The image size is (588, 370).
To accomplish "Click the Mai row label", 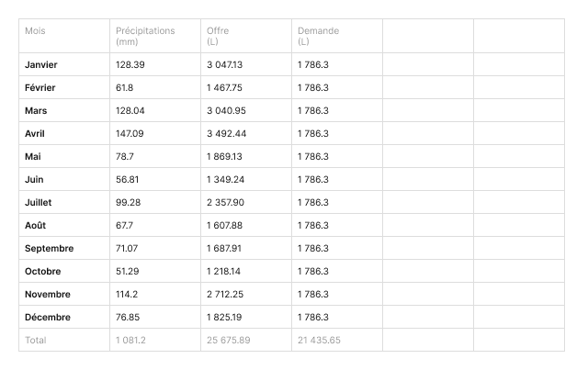I will (34, 157).
